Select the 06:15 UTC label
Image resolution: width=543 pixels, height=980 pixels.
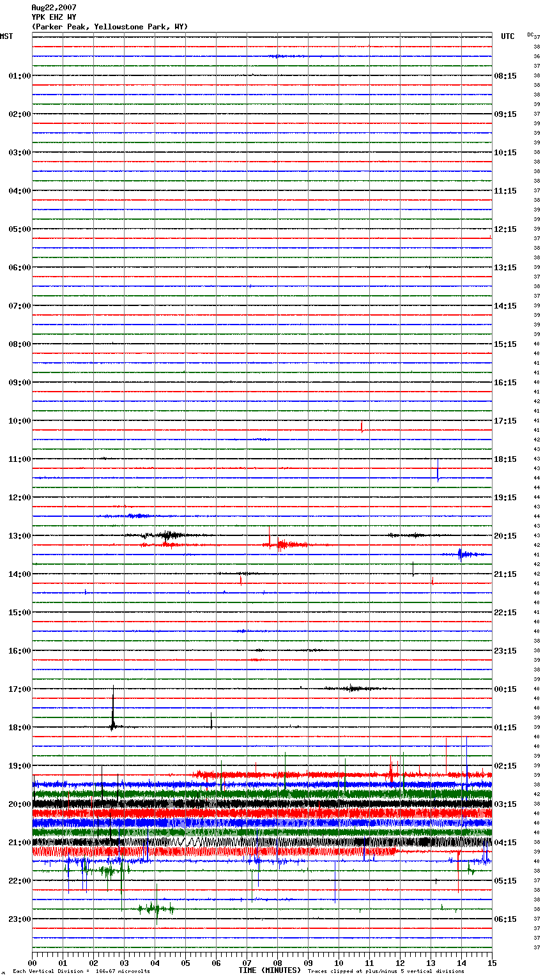point(505,919)
